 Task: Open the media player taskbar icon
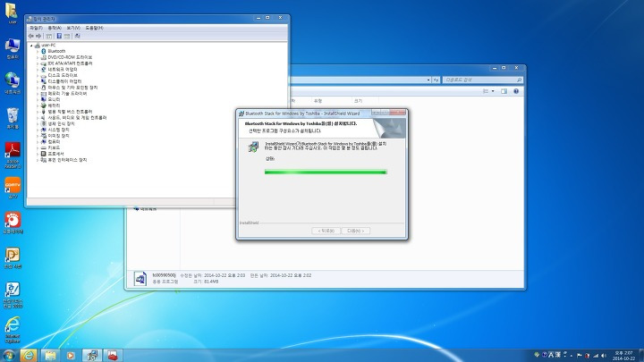[x=71, y=356]
